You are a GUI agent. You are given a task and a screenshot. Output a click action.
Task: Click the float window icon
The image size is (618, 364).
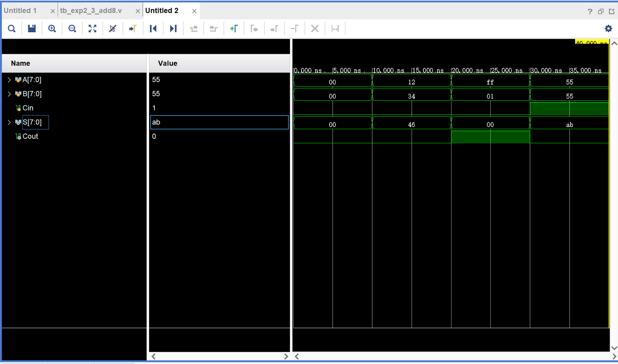pyautogui.click(x=600, y=11)
